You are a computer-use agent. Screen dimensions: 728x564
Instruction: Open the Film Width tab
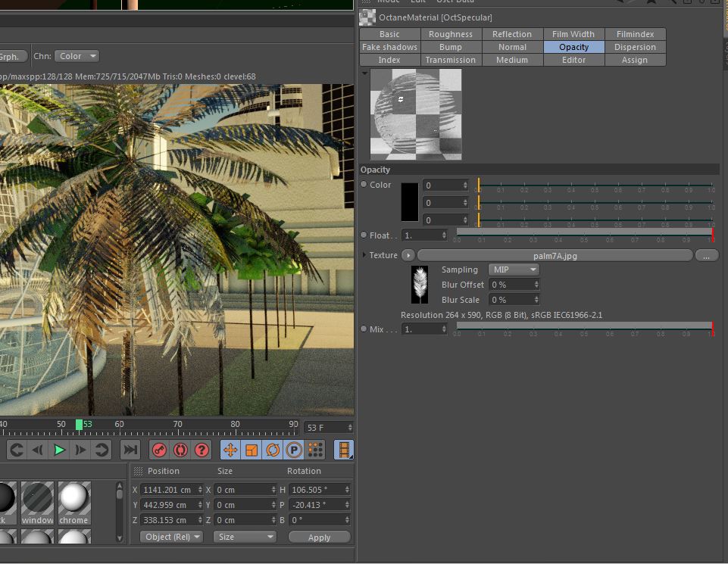(573, 34)
